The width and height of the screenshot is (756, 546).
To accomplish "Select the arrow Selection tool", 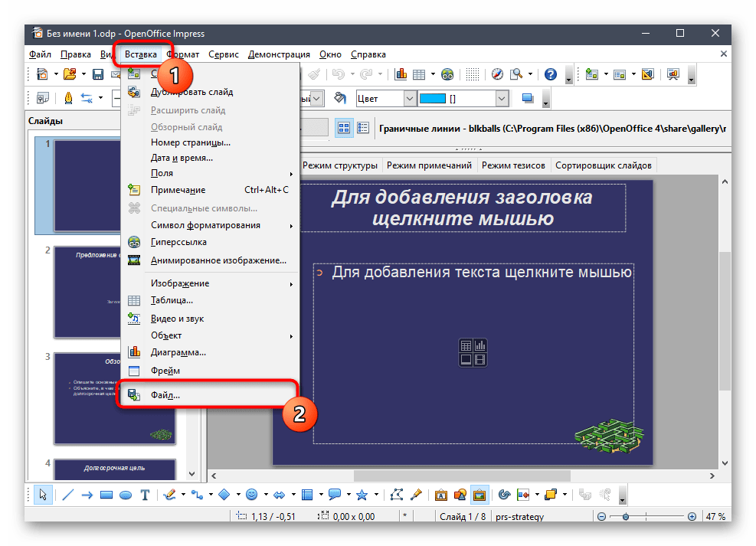I will [43, 495].
